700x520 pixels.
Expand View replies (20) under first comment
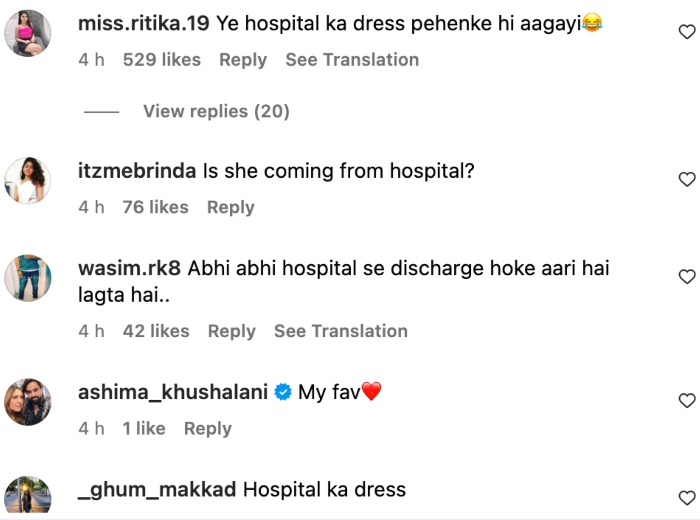pos(216,111)
